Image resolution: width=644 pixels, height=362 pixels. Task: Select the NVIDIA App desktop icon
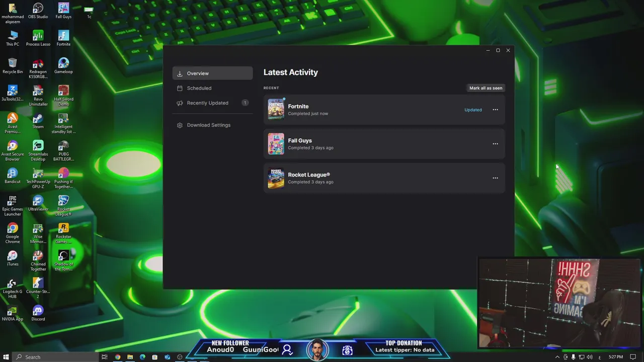point(13,314)
